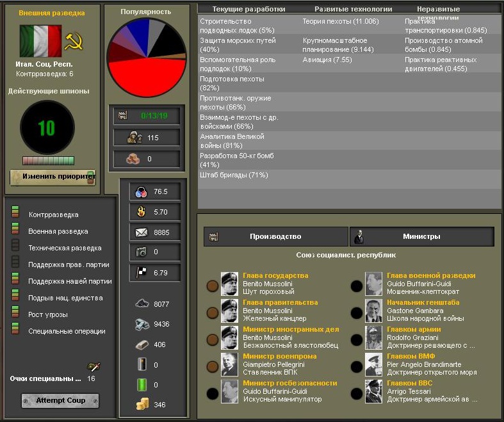Click the camera icon in stats panel

tap(140, 252)
